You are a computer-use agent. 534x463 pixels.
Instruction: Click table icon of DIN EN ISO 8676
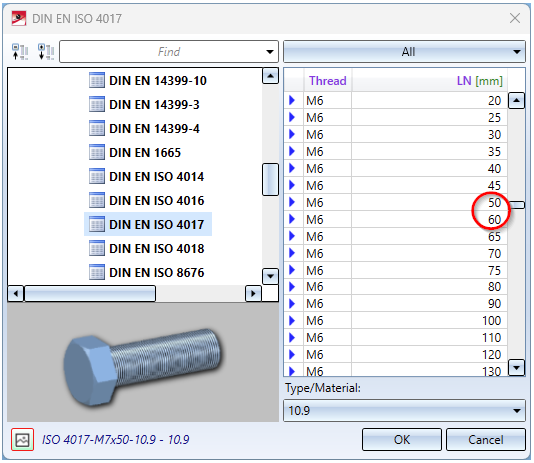97,272
